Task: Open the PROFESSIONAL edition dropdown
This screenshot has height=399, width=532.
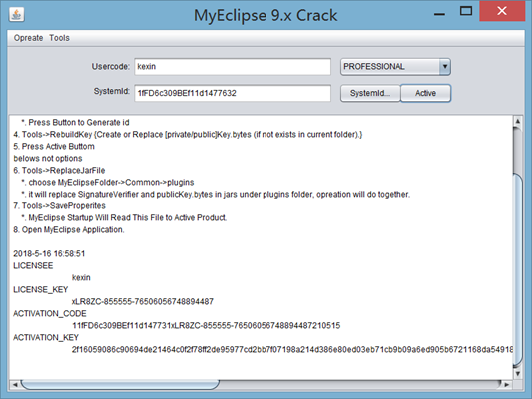Action: [x=395, y=67]
